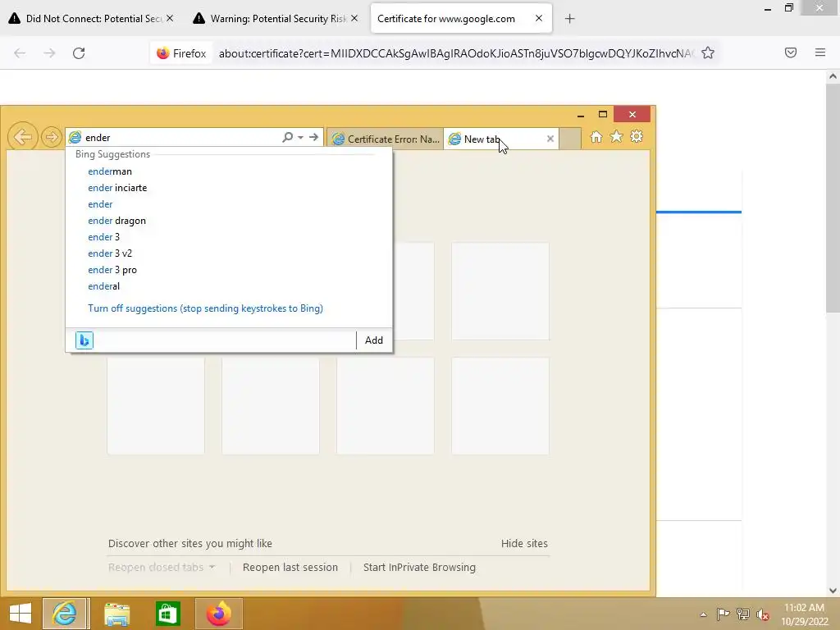The width and height of the screenshot is (840, 630).
Task: Click Turn off suggestions link
Action: tap(205, 308)
